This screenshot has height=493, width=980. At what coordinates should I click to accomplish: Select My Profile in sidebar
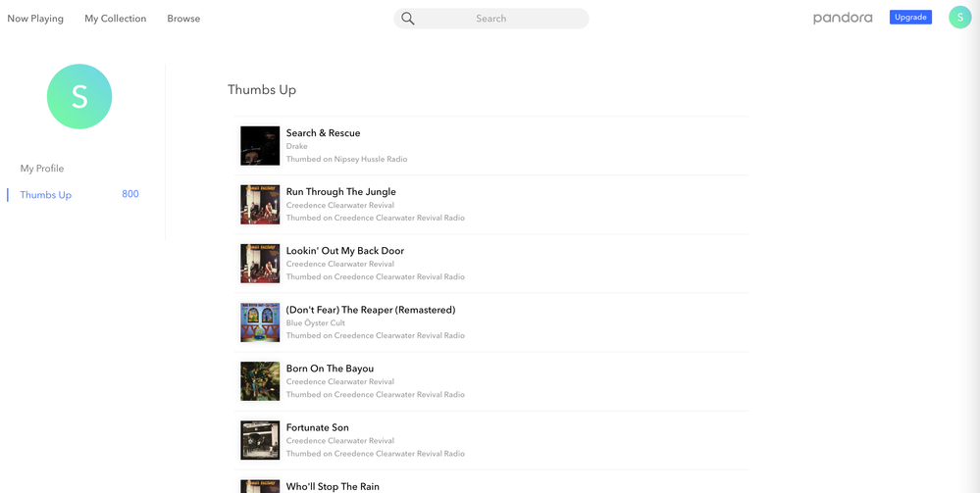42,169
